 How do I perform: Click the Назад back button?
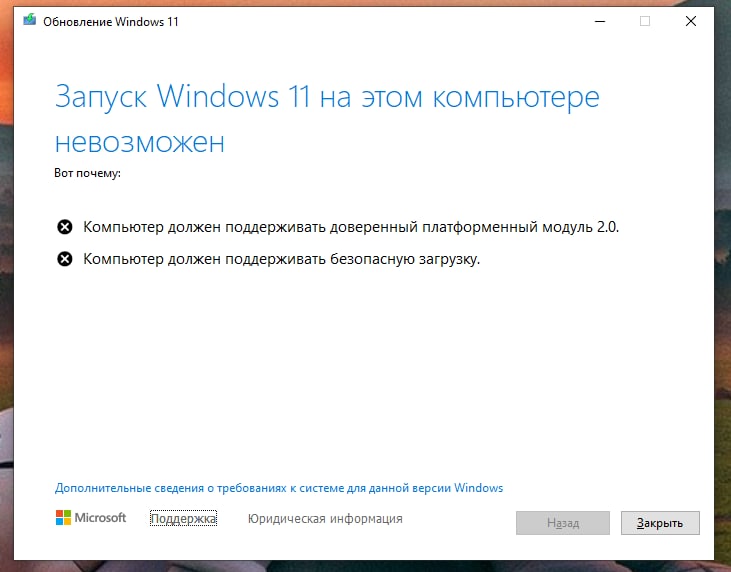coord(563,523)
